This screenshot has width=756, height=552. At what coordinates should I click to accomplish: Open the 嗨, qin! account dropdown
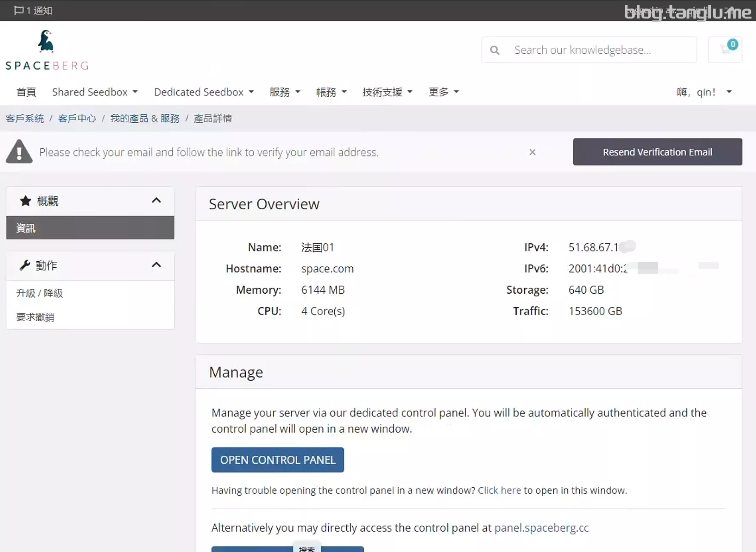coord(704,92)
